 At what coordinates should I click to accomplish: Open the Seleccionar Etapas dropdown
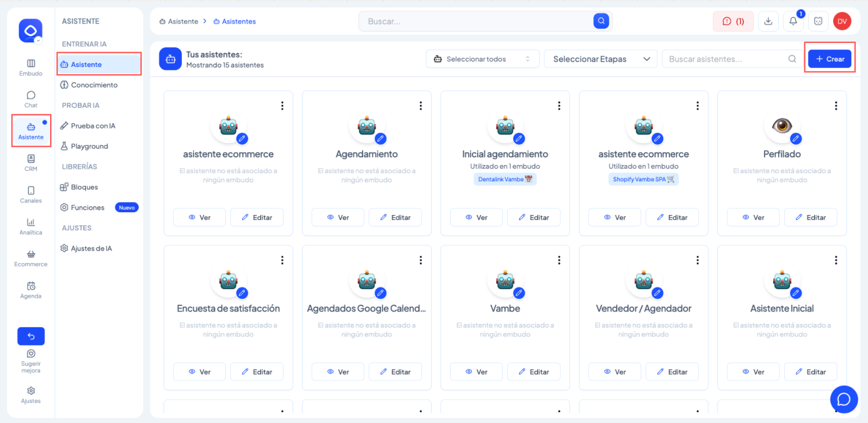[600, 59]
